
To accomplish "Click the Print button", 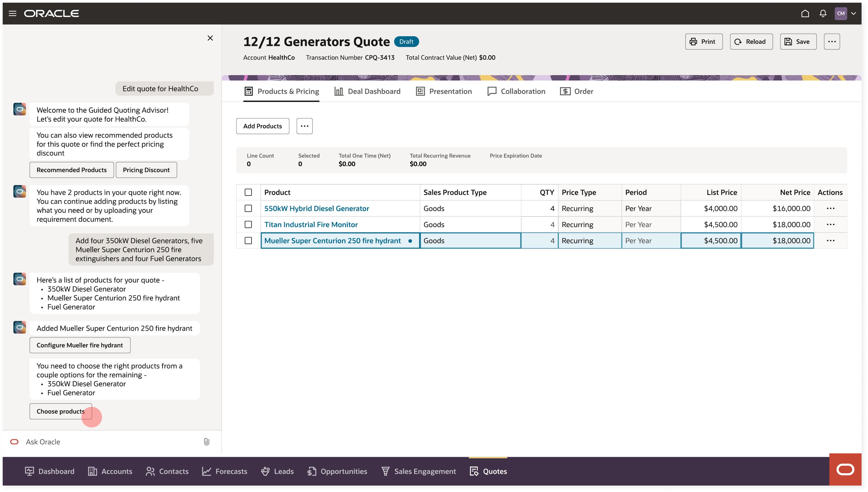I will [703, 42].
